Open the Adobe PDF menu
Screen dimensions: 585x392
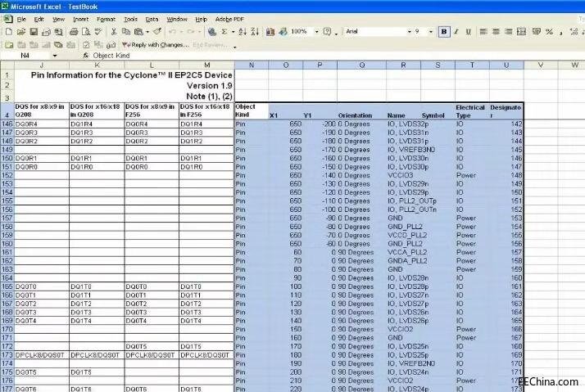tap(229, 20)
